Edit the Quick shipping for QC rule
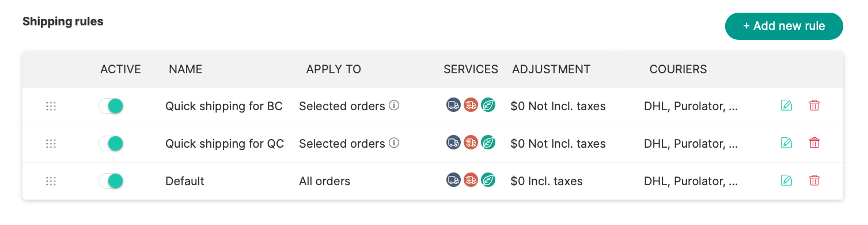This screenshot has height=225, width=868. [786, 143]
